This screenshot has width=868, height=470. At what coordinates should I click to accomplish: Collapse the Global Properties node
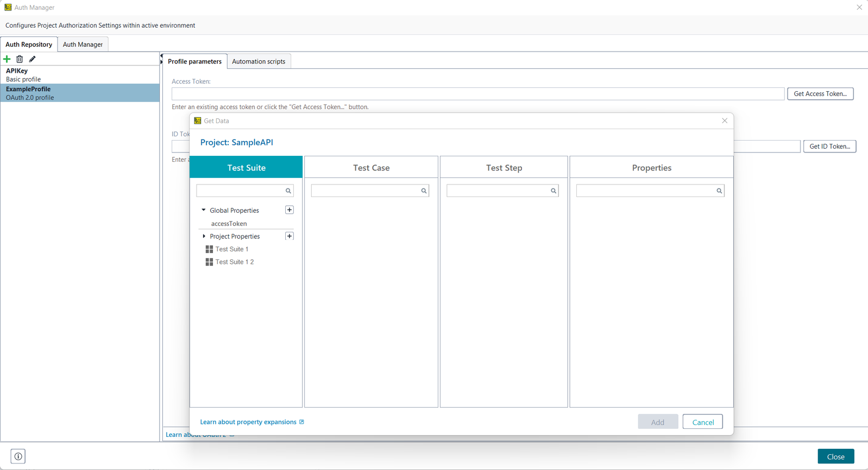point(204,210)
